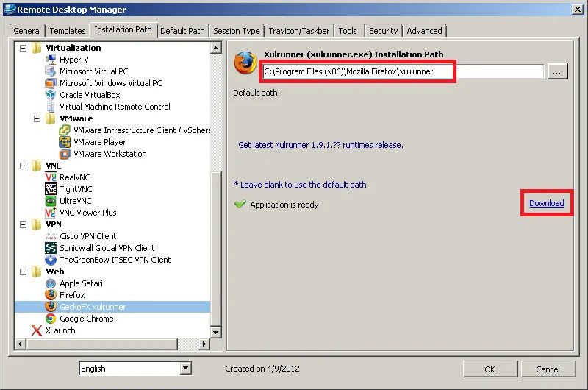Image resolution: width=588 pixels, height=390 pixels.
Task: Click the OK button
Action: pyautogui.click(x=490, y=369)
